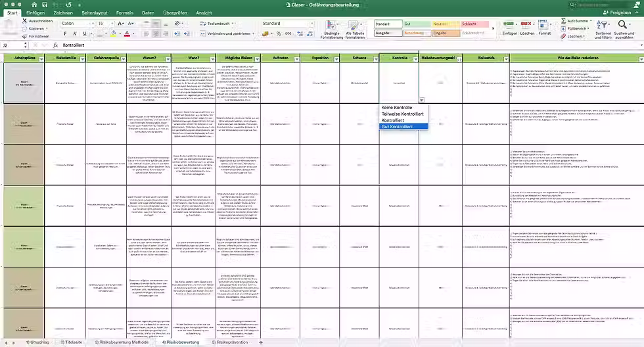Select Keine Kontrolle in dropdown list

(x=403, y=108)
